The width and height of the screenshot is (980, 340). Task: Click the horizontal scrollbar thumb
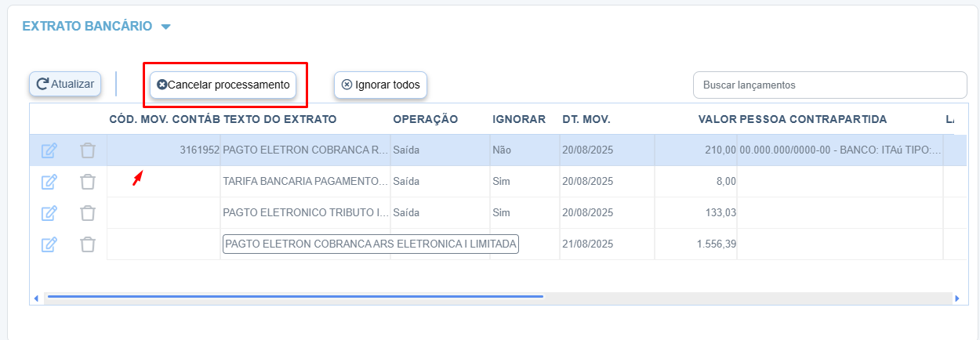click(x=294, y=297)
